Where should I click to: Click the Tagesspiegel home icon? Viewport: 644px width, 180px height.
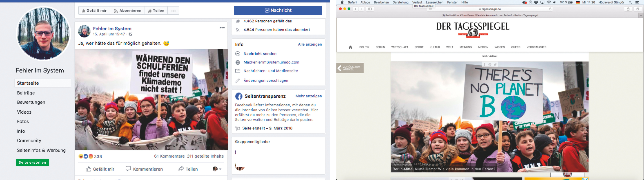pyautogui.click(x=350, y=47)
